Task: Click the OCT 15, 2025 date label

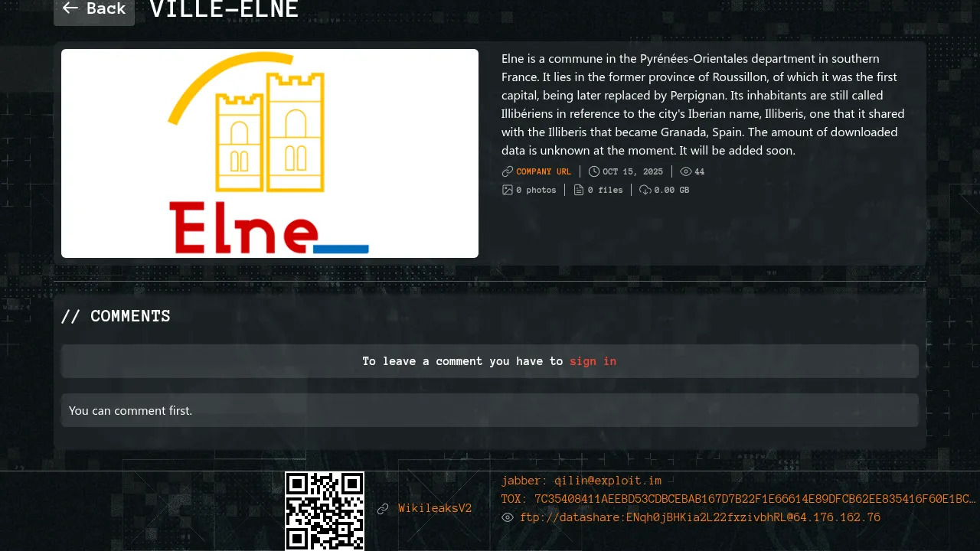Action: (632, 171)
